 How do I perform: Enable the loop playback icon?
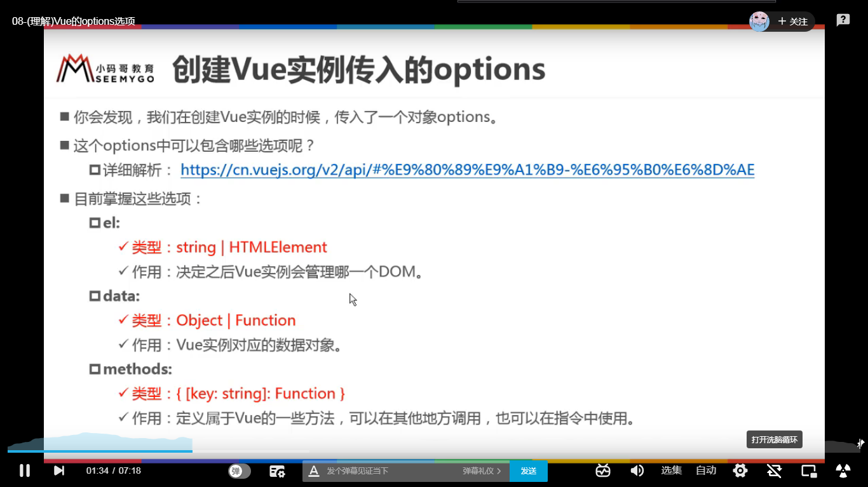point(774,470)
